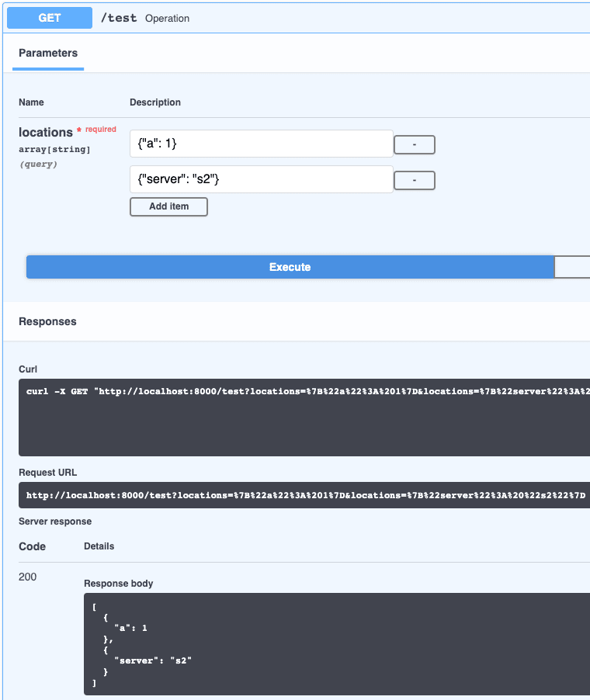Click the white Clear button beside Execute
This screenshot has width=590, height=700.
point(572,267)
